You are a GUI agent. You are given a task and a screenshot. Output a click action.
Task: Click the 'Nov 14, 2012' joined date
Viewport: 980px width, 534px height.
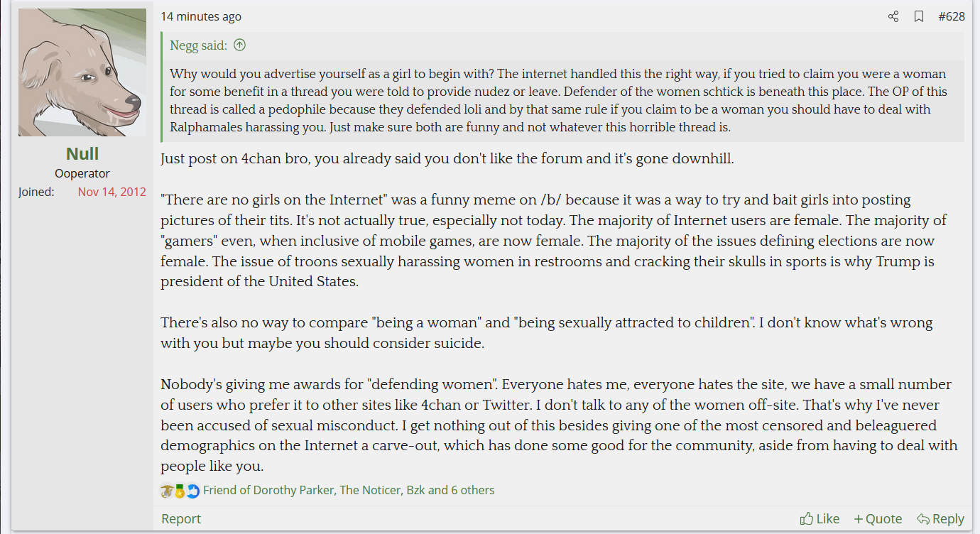112,192
